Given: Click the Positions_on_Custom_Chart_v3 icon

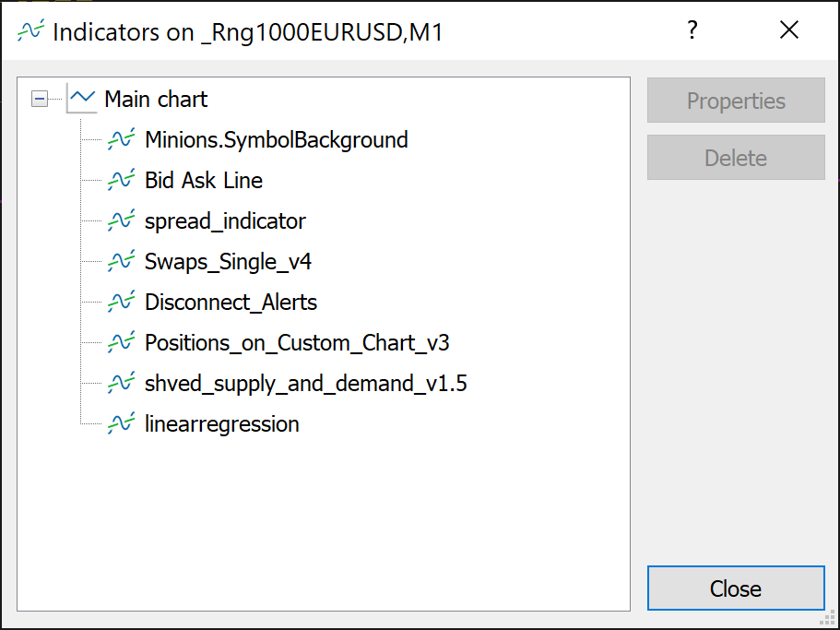Looking at the screenshot, I should [121, 343].
